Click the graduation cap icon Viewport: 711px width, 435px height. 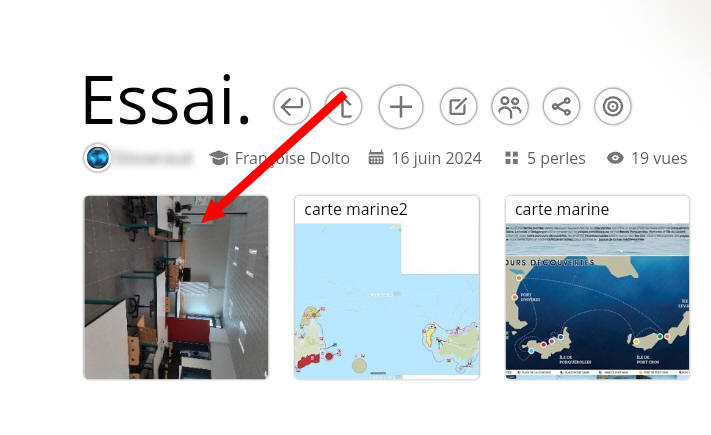219,158
